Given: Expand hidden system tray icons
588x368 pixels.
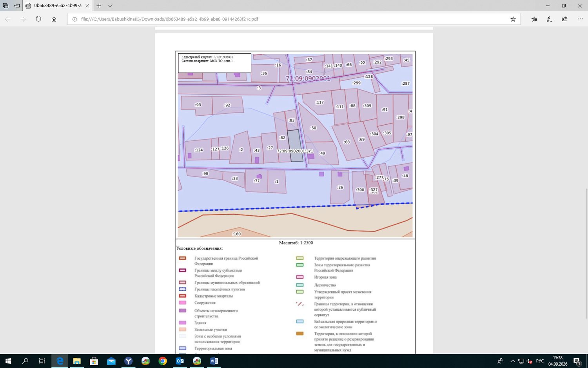Looking at the screenshot, I should 512,361.
